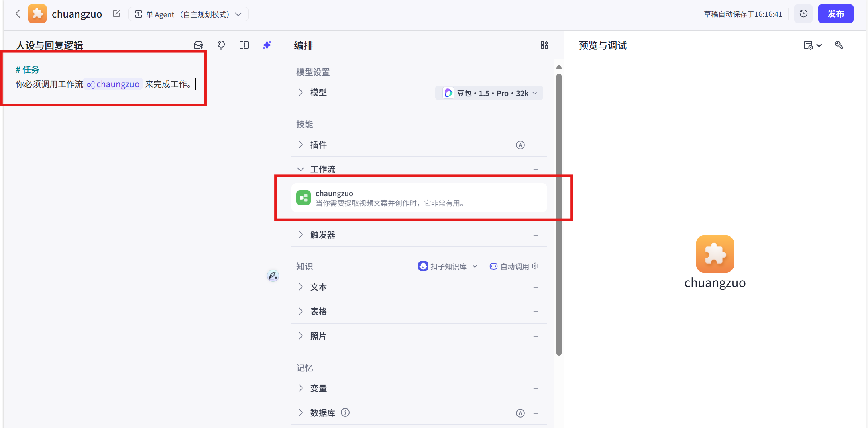Click the debug wrench icon in 预览与调试

[x=839, y=45]
